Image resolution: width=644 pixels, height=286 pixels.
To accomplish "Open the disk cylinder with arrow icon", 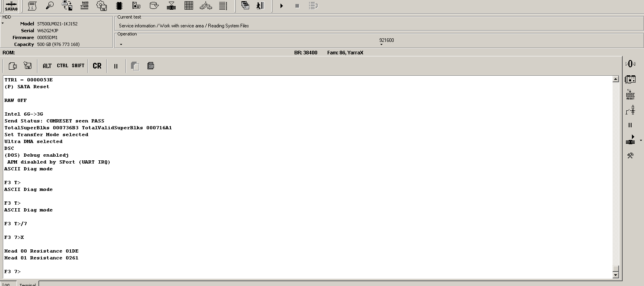I will pyautogui.click(x=154, y=6).
